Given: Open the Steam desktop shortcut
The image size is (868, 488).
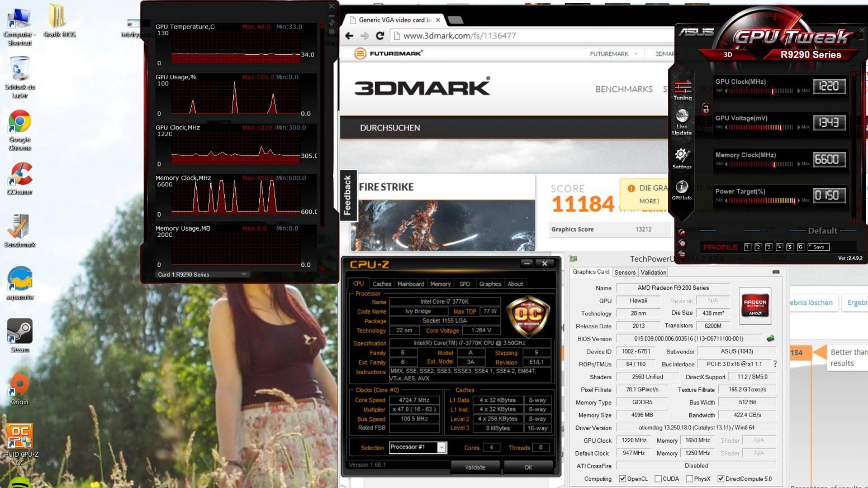Looking at the screenshot, I should coord(20,336).
